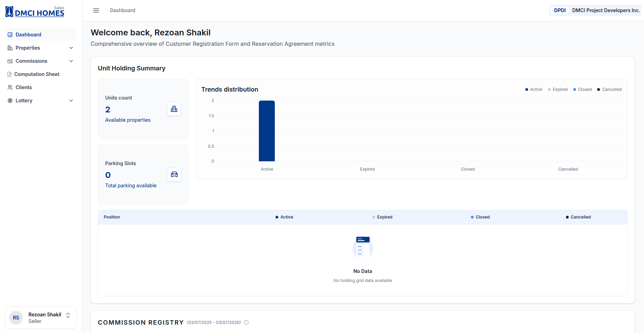
Task: Click the Dashboard sidebar icon
Action: click(10, 35)
